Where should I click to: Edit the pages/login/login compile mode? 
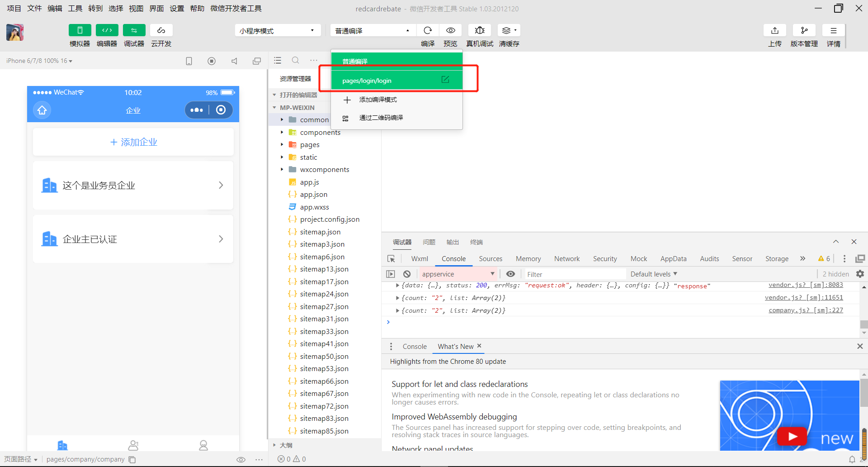pyautogui.click(x=445, y=80)
